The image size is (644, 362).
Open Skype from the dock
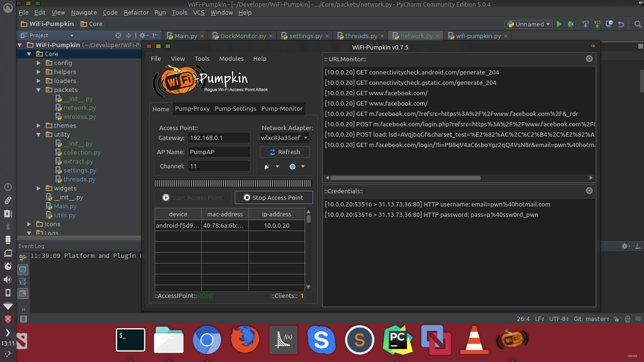click(x=322, y=340)
